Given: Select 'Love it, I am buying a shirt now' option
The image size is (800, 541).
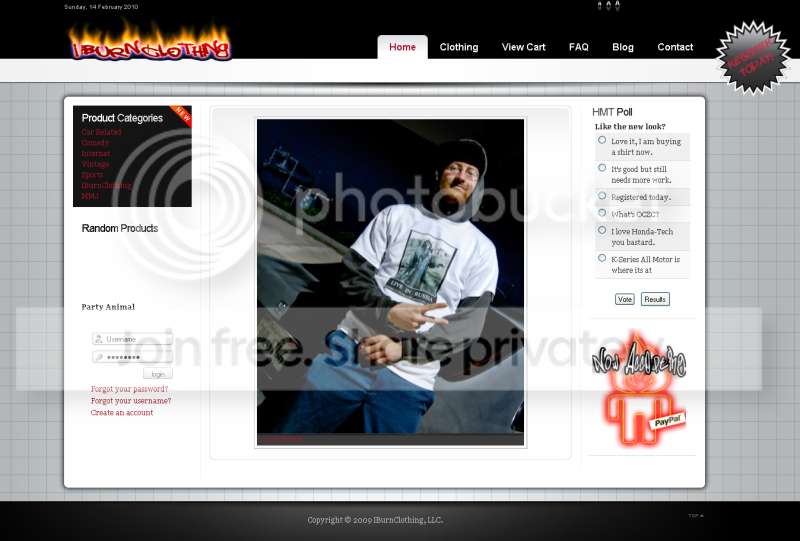Looking at the screenshot, I should [602, 140].
